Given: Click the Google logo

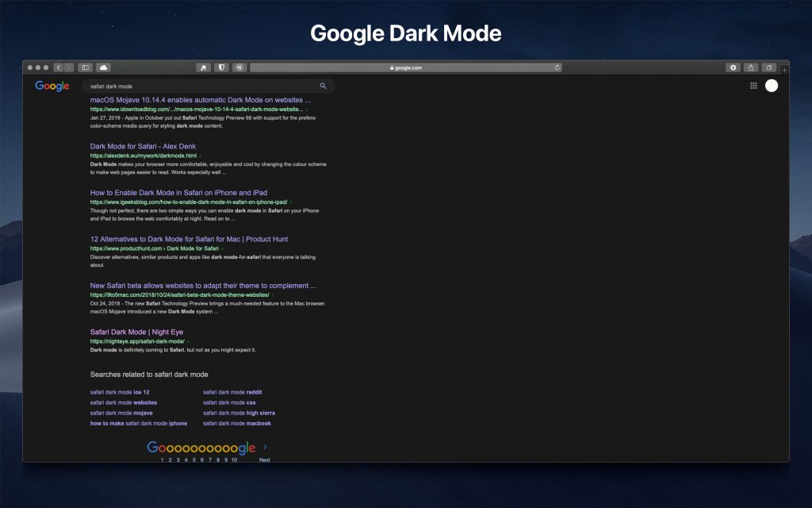Looking at the screenshot, I should (x=51, y=86).
